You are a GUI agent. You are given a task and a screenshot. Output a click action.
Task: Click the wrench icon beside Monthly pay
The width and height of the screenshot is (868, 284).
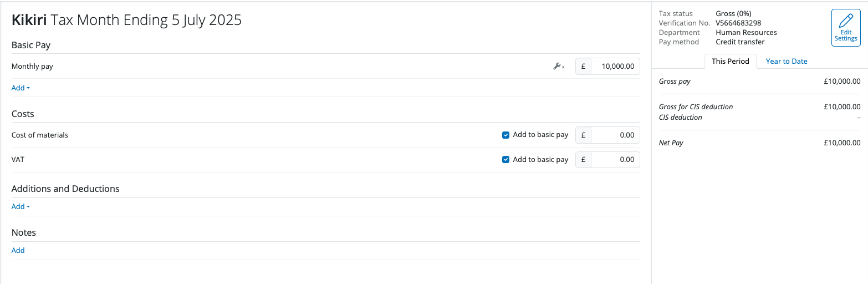[x=558, y=67]
